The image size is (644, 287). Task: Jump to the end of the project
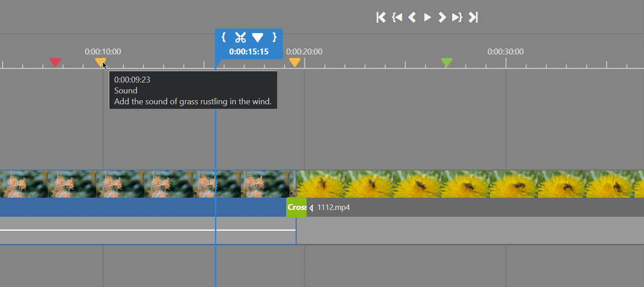pos(473,17)
